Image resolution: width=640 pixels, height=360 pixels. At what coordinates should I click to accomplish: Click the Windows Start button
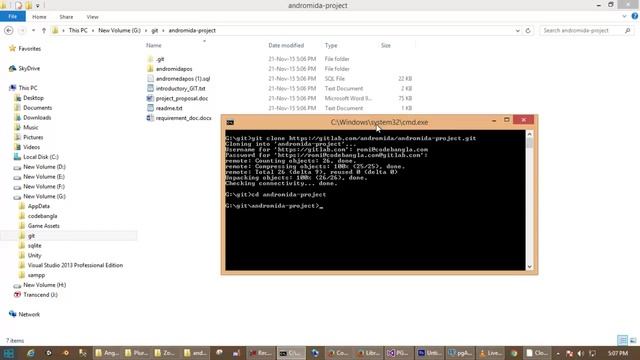(9, 353)
